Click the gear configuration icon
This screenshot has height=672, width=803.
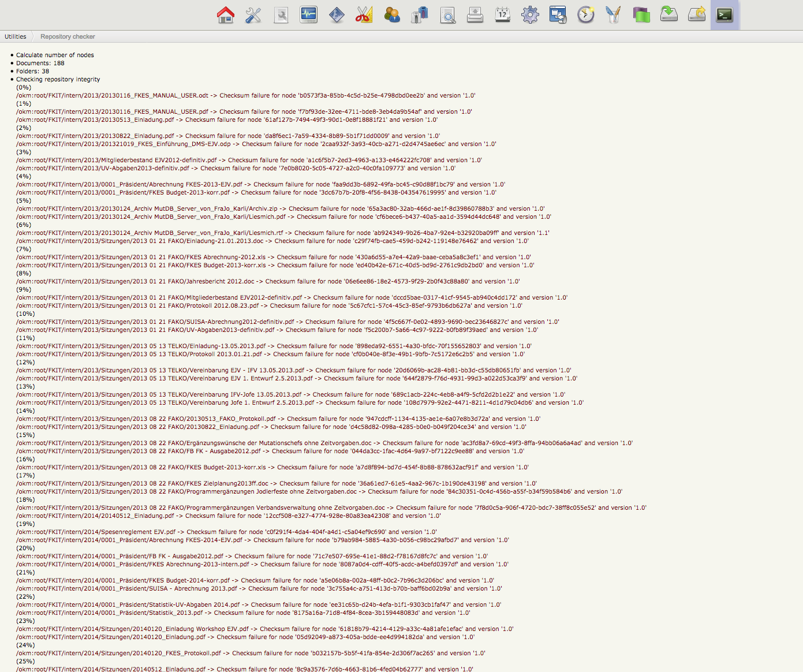pos(530,15)
